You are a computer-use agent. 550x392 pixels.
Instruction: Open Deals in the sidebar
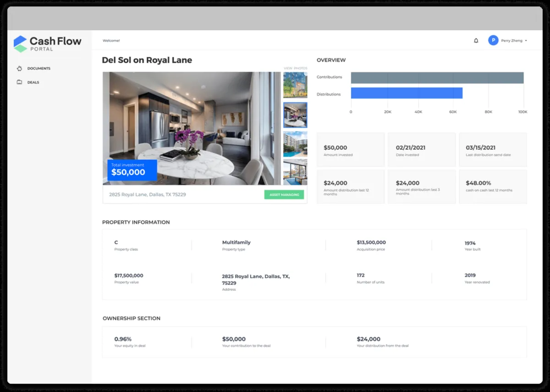click(33, 82)
